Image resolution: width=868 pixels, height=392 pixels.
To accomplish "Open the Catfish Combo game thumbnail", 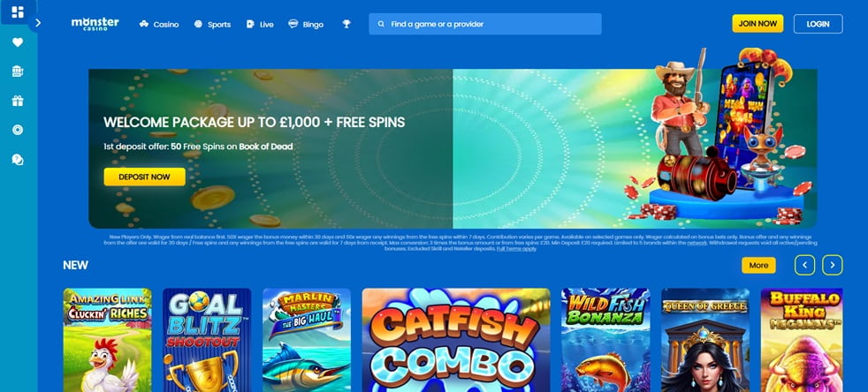I will coord(456,340).
